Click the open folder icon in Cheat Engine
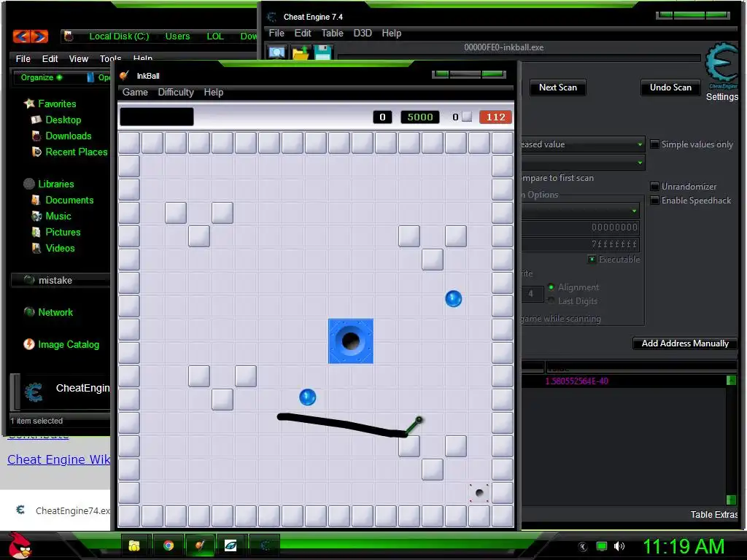The height and width of the screenshot is (560, 747). (300, 52)
